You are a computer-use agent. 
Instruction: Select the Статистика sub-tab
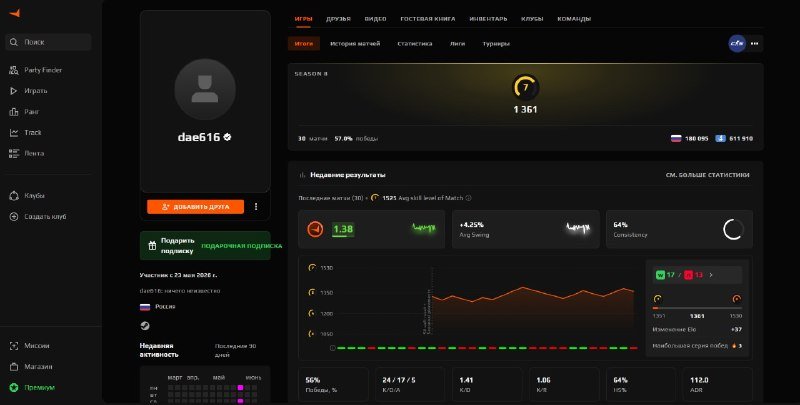(415, 43)
